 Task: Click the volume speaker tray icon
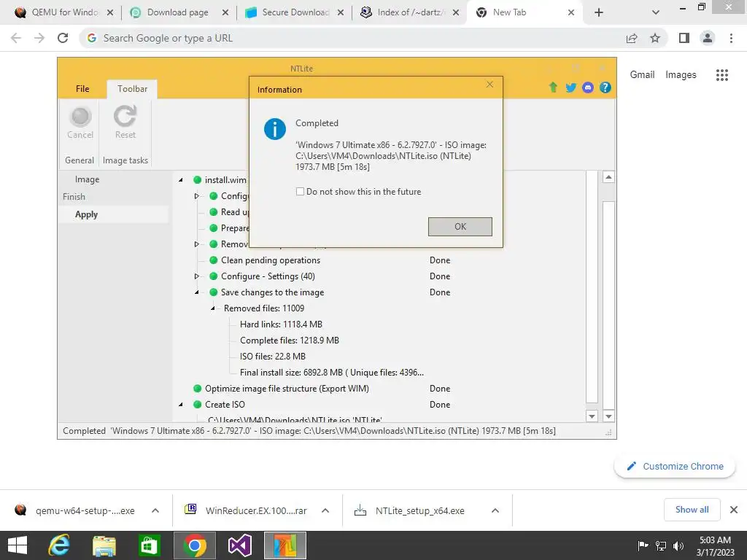pos(678,545)
